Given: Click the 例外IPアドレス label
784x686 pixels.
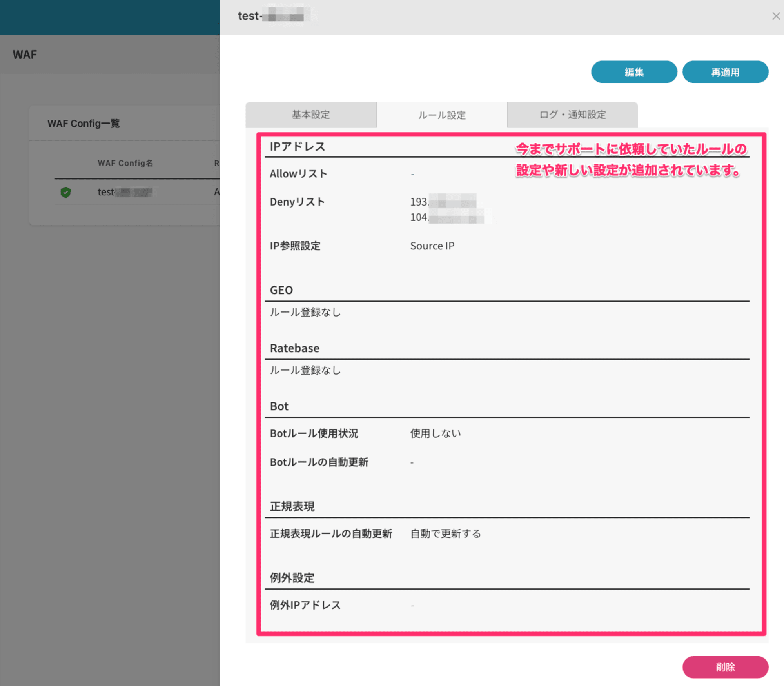Looking at the screenshot, I should click(305, 605).
